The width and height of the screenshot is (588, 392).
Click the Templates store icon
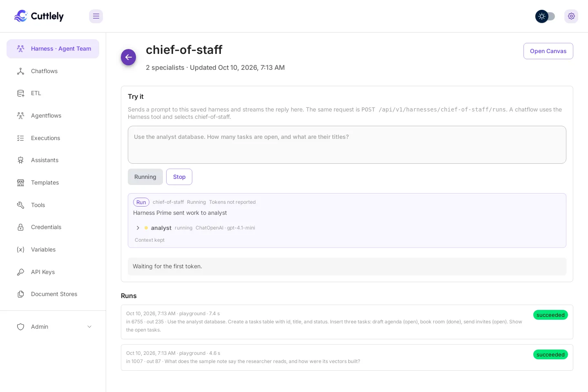click(20, 183)
